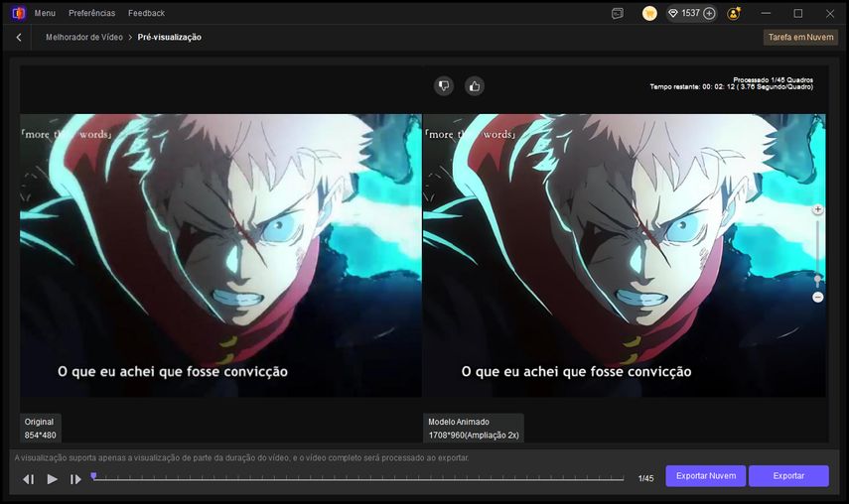The height and width of the screenshot is (504, 849).
Task: Add credits with the plus icon
Action: tap(709, 14)
